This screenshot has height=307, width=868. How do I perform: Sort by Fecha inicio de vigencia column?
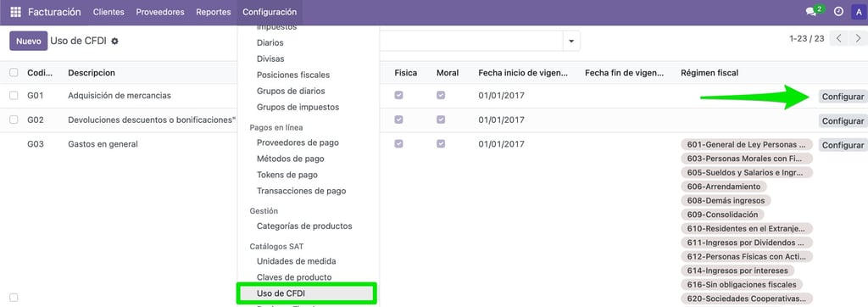click(524, 73)
